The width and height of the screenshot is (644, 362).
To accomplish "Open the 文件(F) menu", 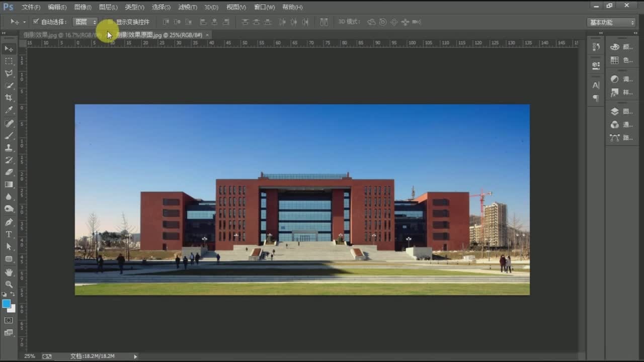I will (x=31, y=7).
